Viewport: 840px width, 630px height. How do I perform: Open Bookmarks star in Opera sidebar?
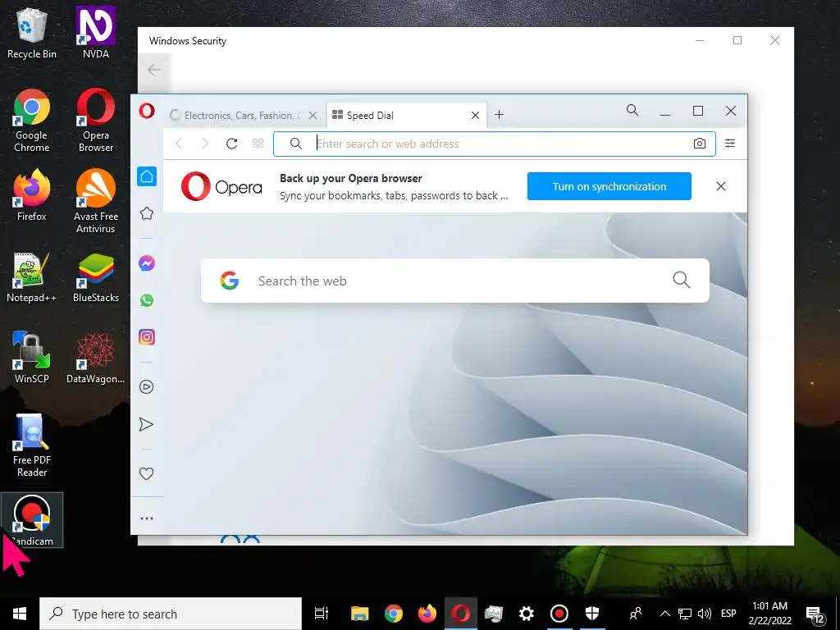(x=147, y=214)
